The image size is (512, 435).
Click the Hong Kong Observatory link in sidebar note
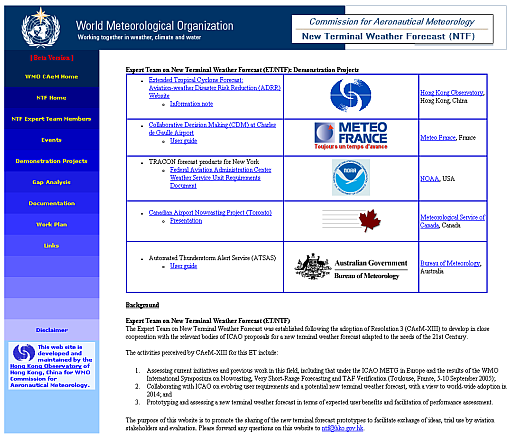point(46,366)
